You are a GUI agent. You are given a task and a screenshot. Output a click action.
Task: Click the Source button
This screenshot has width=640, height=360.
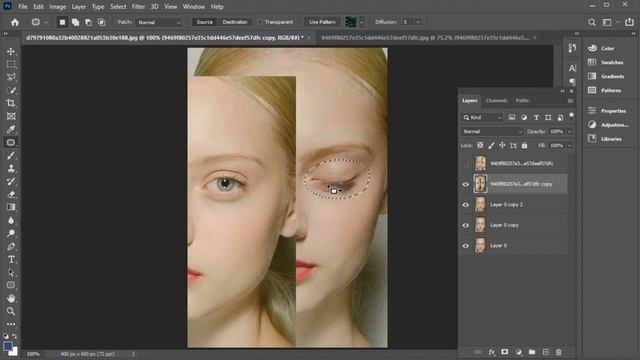[205, 22]
